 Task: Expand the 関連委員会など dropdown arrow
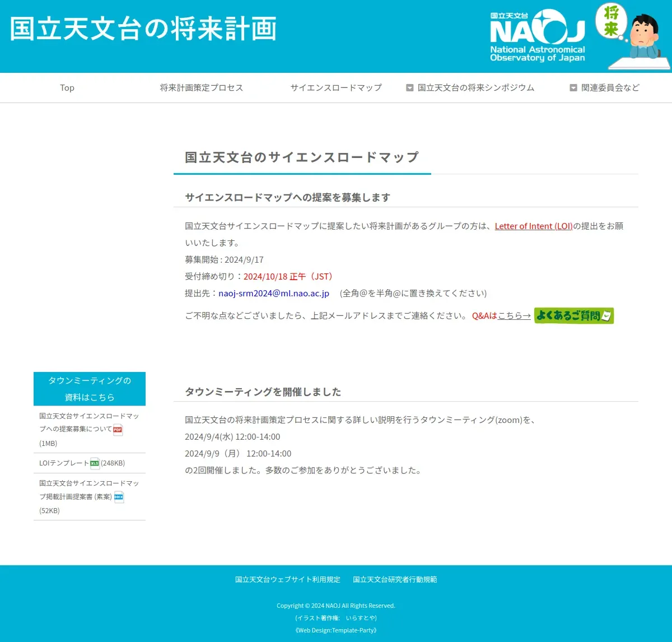(573, 88)
